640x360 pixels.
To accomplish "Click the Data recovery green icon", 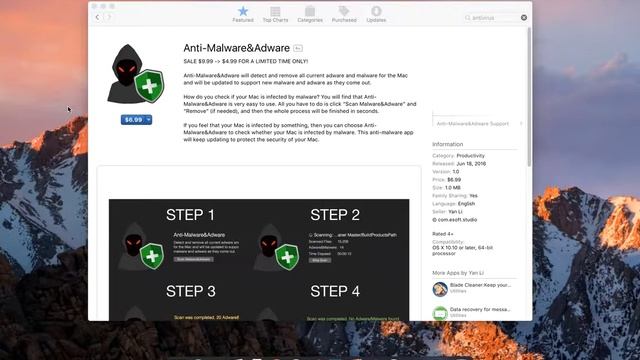I will coord(440,313).
